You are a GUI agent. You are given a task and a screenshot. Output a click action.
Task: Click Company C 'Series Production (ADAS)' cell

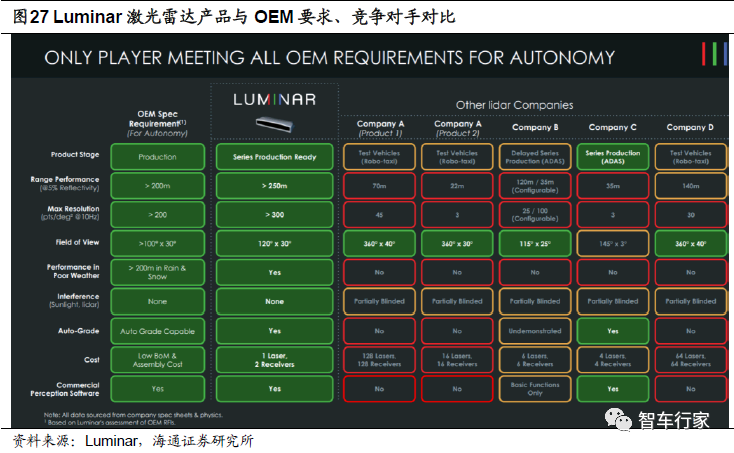pyautogui.click(x=613, y=157)
